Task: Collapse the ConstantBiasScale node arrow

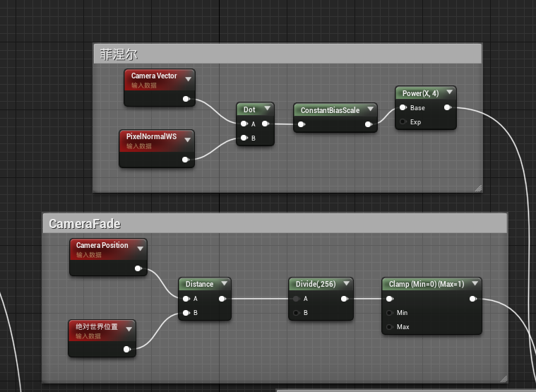Action: pos(370,109)
